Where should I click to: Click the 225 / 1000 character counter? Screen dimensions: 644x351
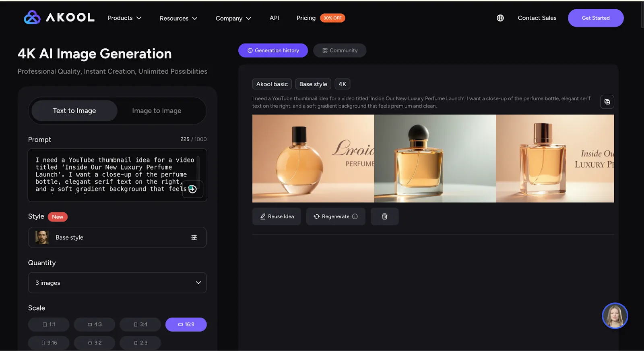pos(194,139)
